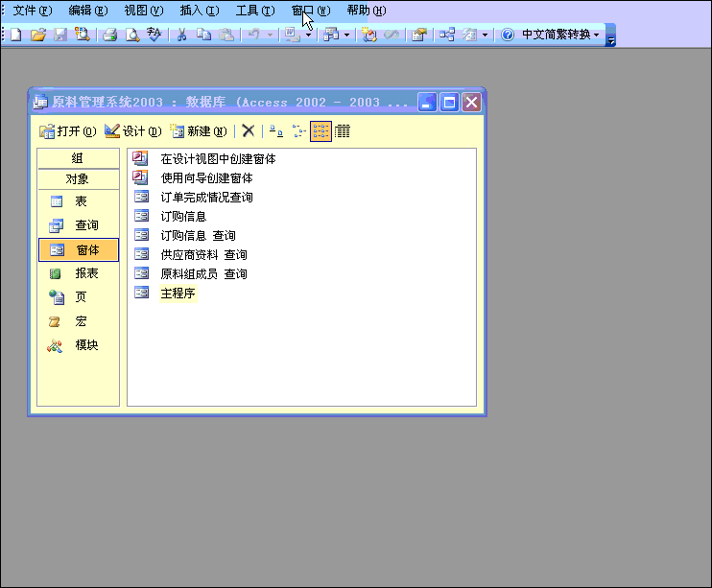Click the Copy icon
The height and width of the screenshot is (588, 712).
click(203, 35)
